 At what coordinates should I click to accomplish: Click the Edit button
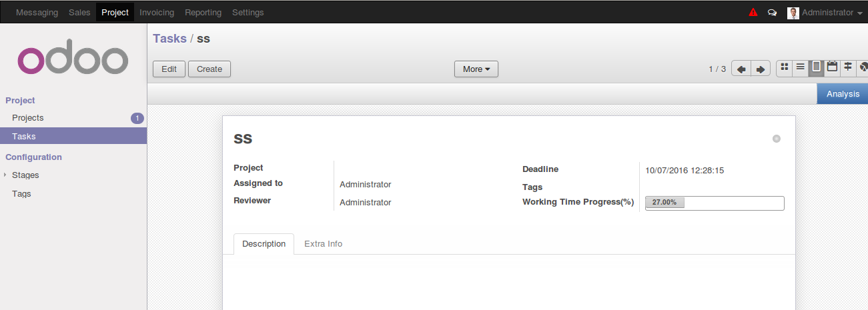pyautogui.click(x=169, y=69)
